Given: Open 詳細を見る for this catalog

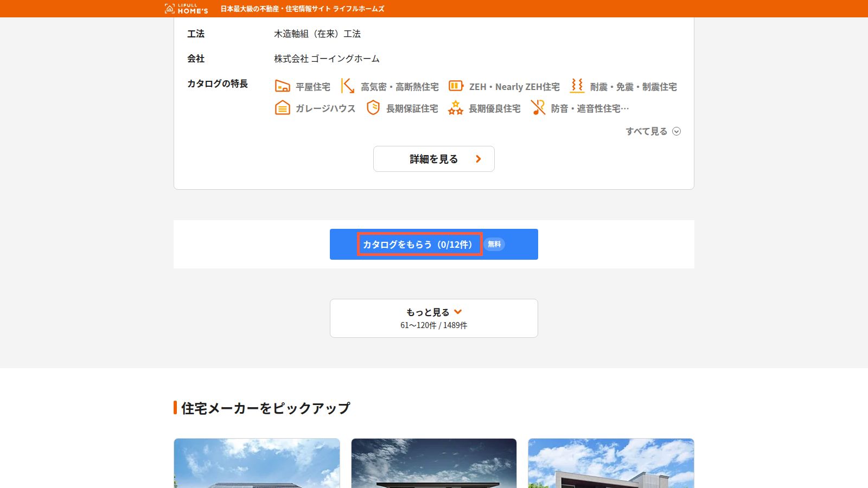Looking at the screenshot, I should point(434,159).
